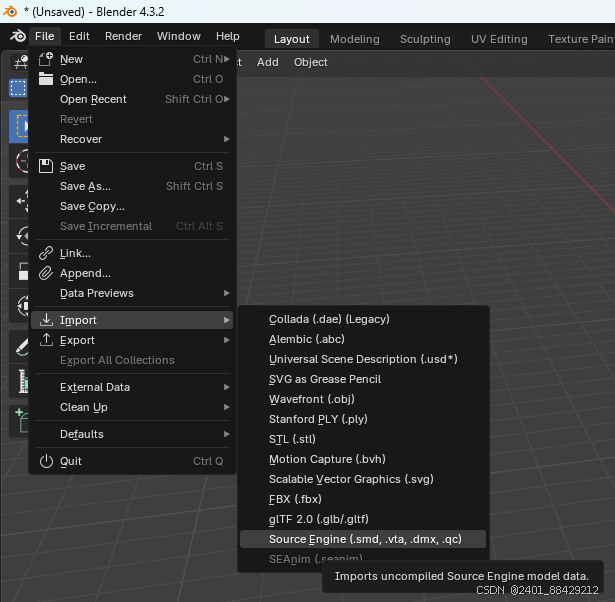Choose Save As... from the File menu

pos(132,186)
